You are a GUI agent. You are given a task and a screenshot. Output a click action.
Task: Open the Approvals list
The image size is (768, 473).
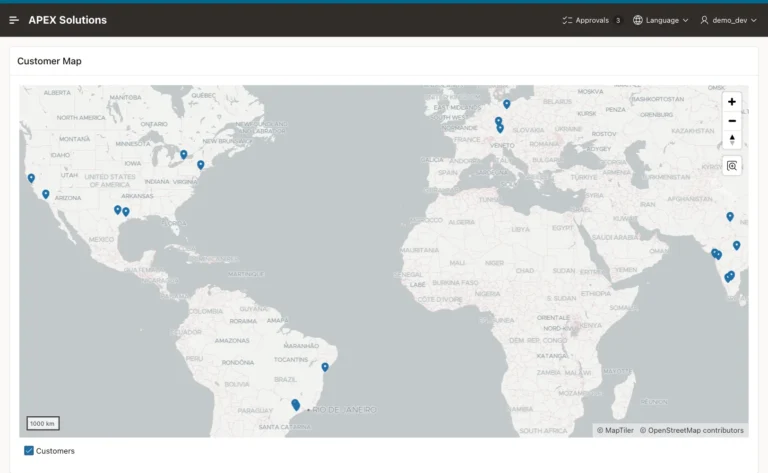point(592,20)
